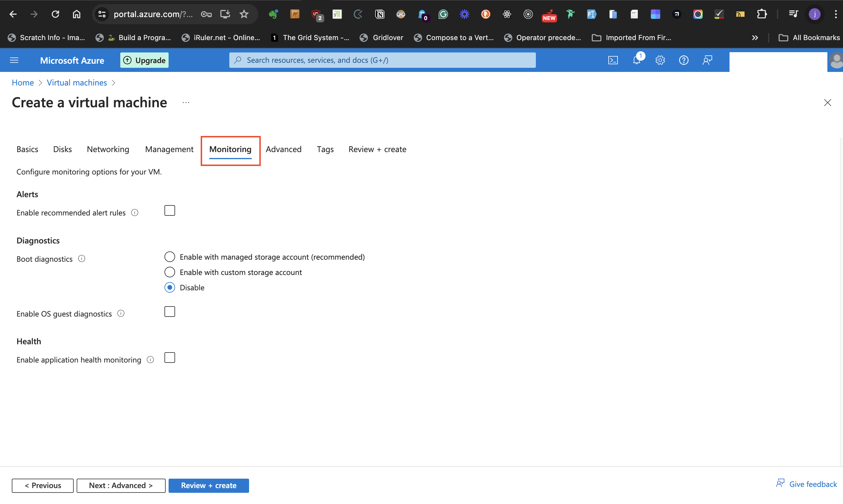Screen dimensions: 843x504
Task: Open the Azure portal settings gear
Action: pos(660,60)
